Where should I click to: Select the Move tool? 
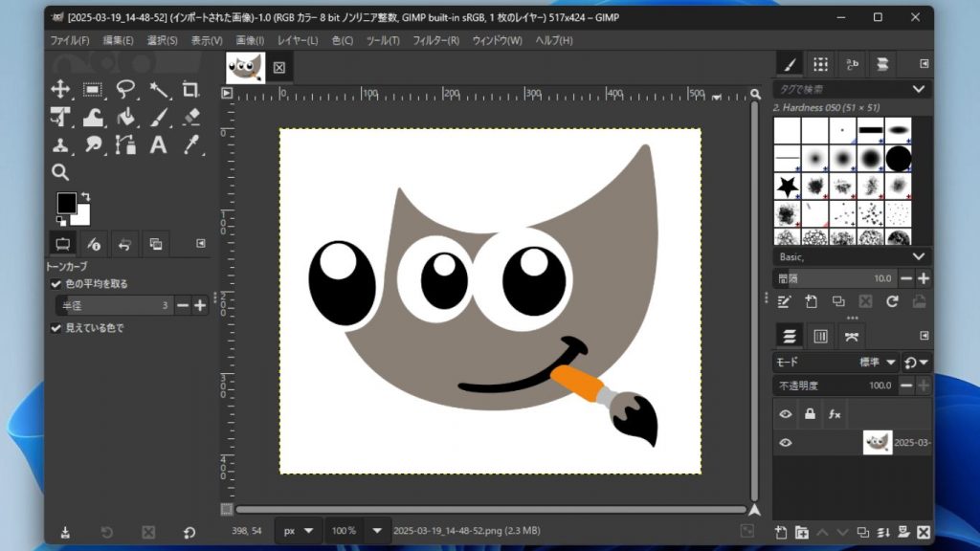point(60,89)
